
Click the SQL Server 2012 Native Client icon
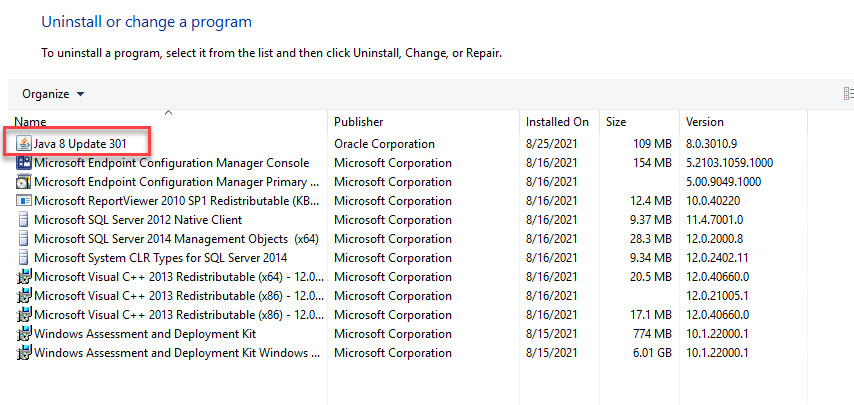click(x=24, y=220)
